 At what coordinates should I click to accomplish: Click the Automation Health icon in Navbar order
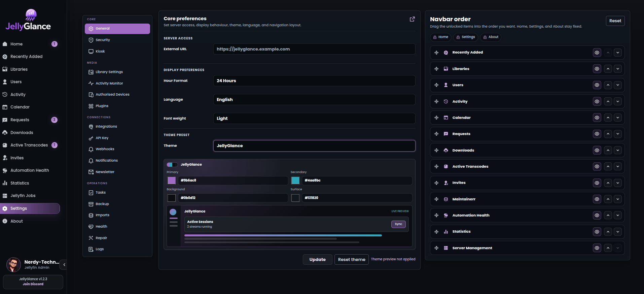coord(446,215)
